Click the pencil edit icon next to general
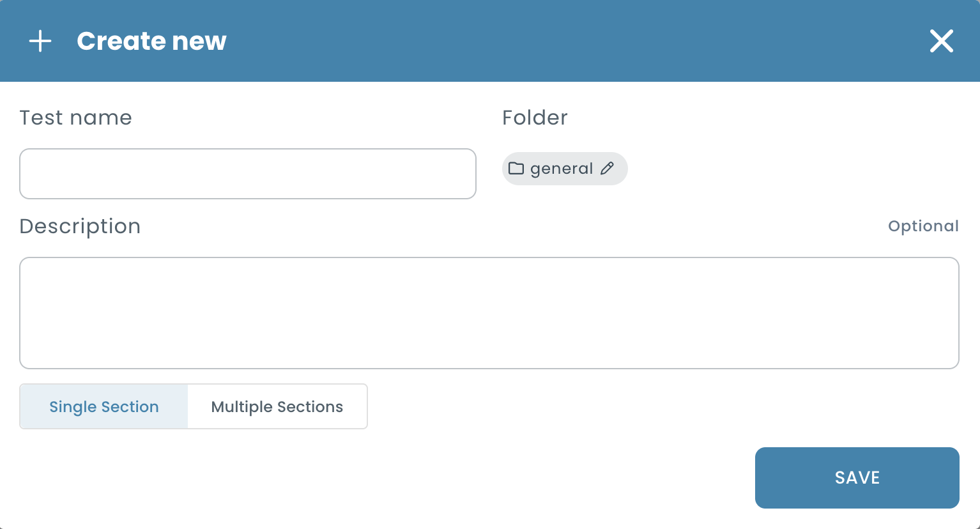The image size is (980, 529). (x=608, y=168)
